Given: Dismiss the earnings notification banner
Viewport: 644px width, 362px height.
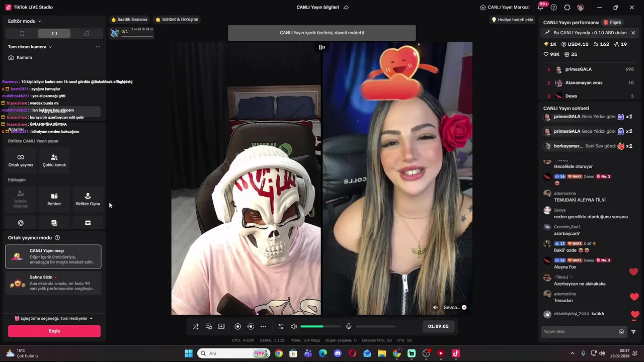Looking at the screenshot, I should (x=633, y=33).
